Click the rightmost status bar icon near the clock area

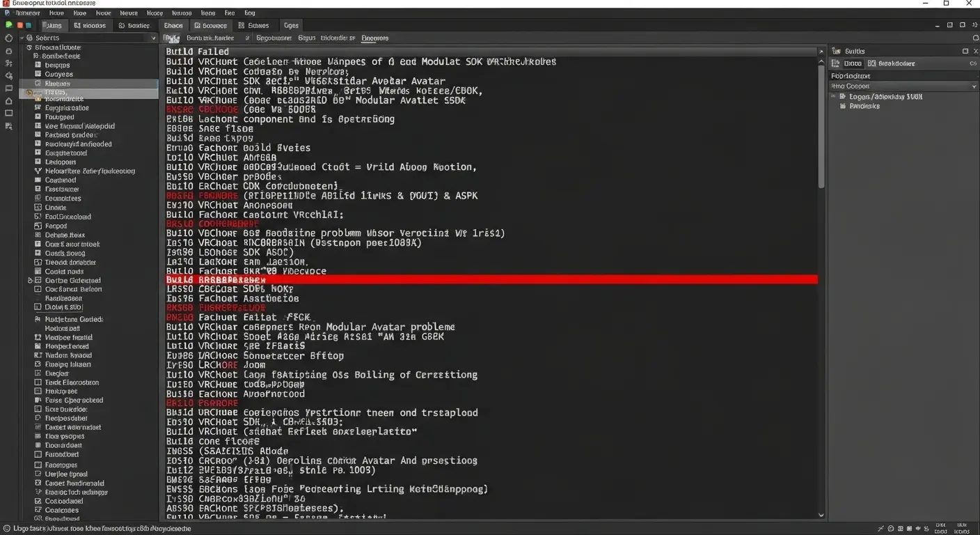click(926, 529)
